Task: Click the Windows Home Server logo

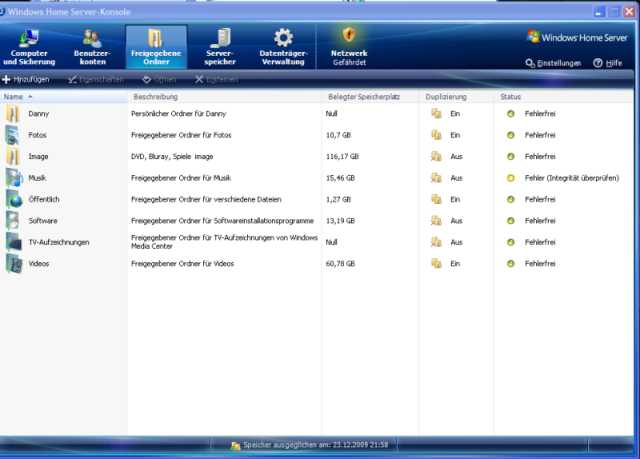Action: coord(577,37)
